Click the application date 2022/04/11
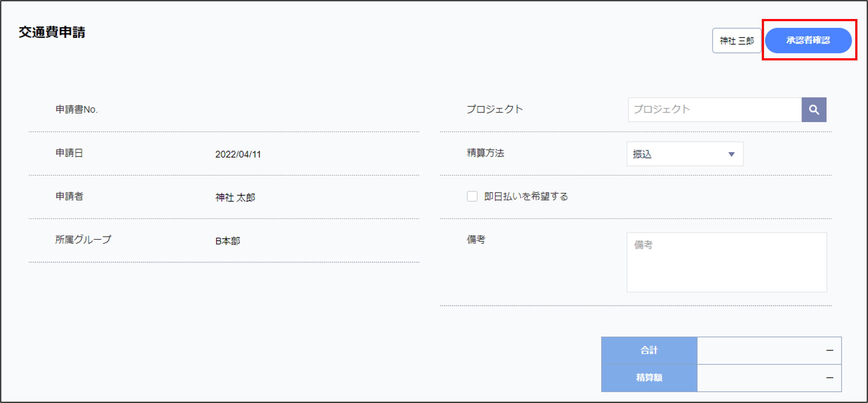 point(238,154)
